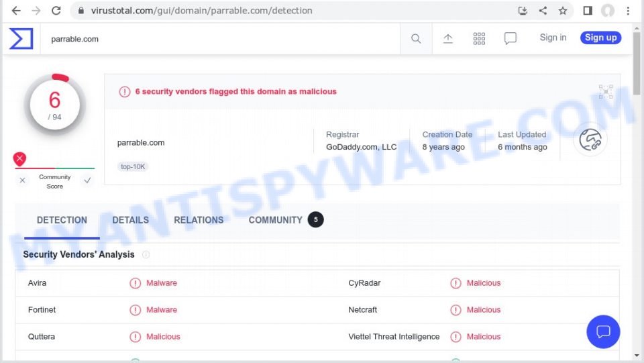Go back to previous browser page
The image size is (644, 363).
16,11
